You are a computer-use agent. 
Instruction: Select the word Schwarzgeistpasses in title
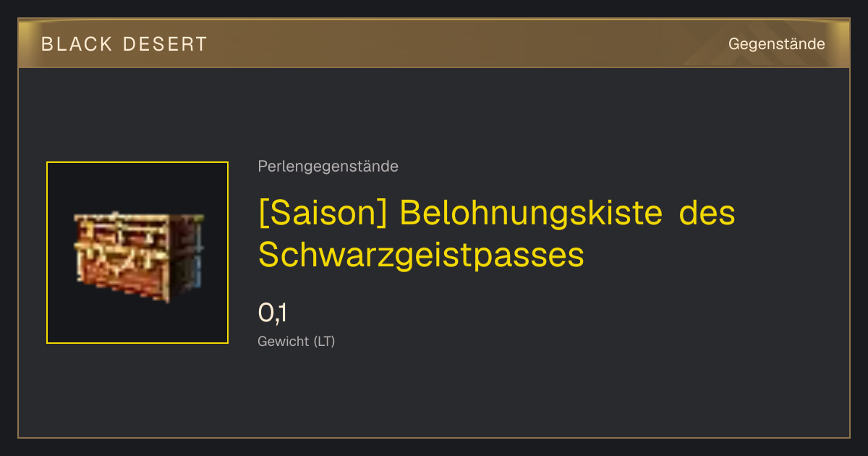[x=421, y=253]
